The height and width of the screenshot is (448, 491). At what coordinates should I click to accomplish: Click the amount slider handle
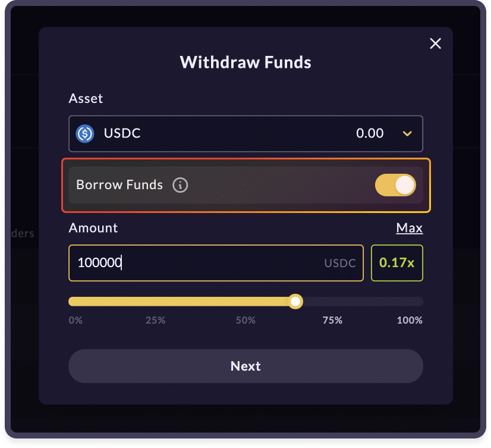(x=295, y=302)
